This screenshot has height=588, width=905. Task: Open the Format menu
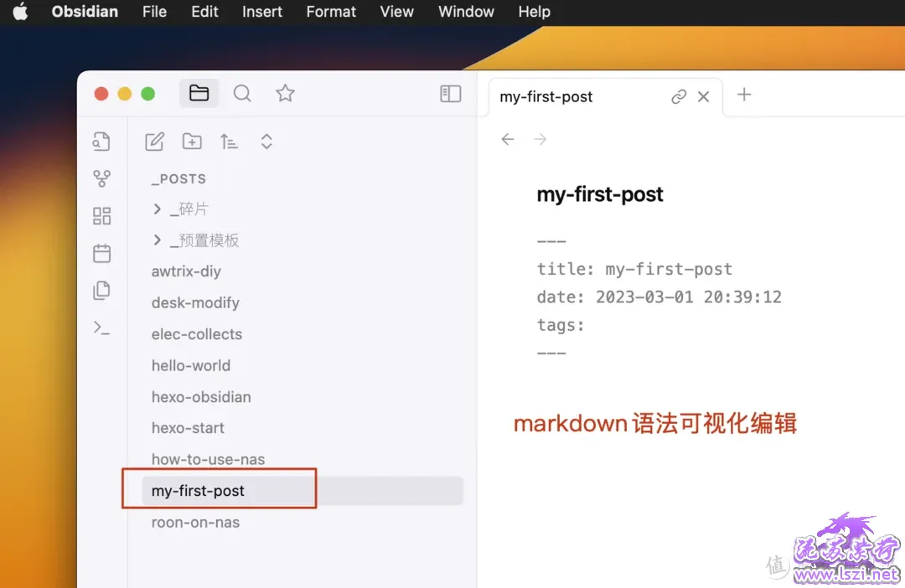331,12
